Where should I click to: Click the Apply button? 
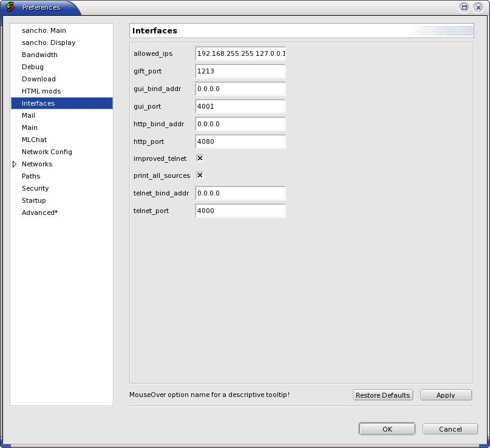446,395
